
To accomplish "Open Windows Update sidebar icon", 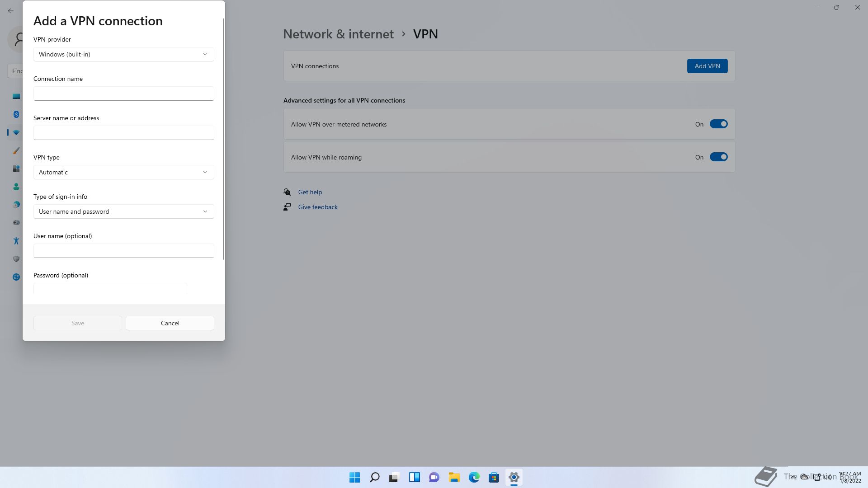I will pyautogui.click(x=16, y=277).
